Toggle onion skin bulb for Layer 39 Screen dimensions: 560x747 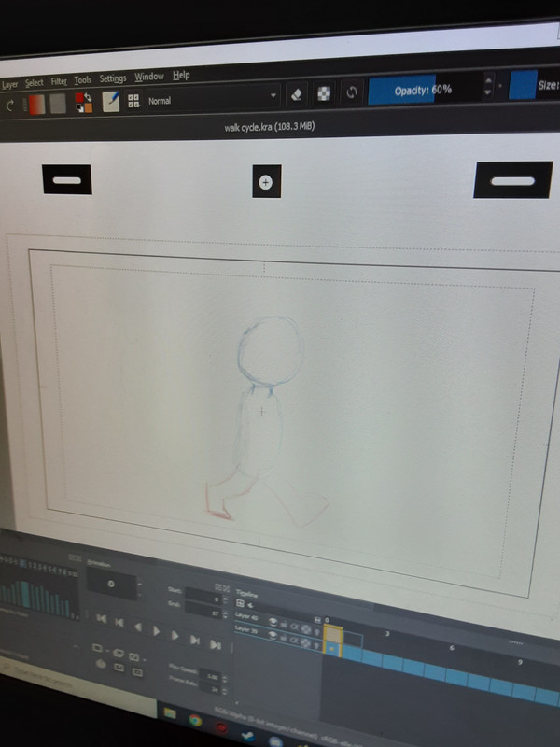(x=316, y=645)
